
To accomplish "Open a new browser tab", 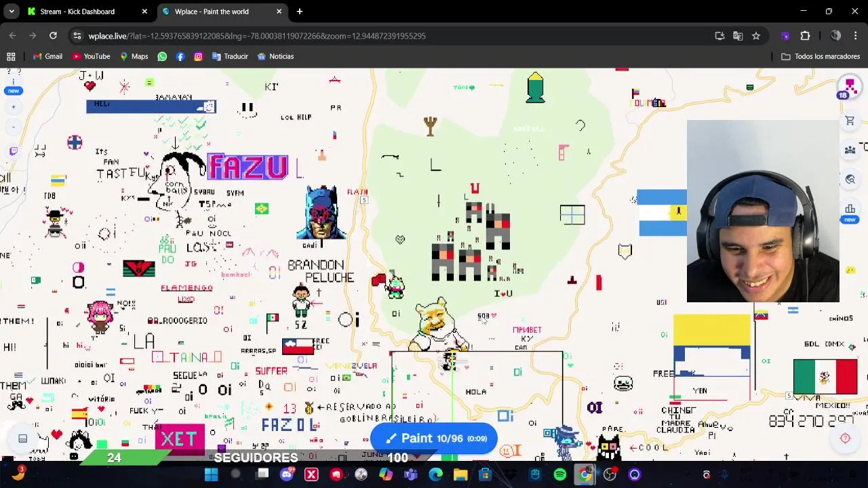I will (x=300, y=12).
